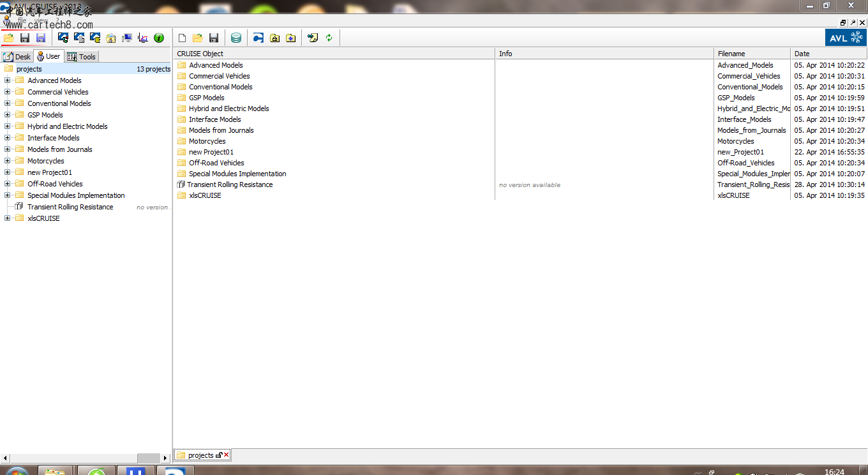The height and width of the screenshot is (475, 868).
Task: Select new Project01 in the object list
Action: [x=211, y=152]
